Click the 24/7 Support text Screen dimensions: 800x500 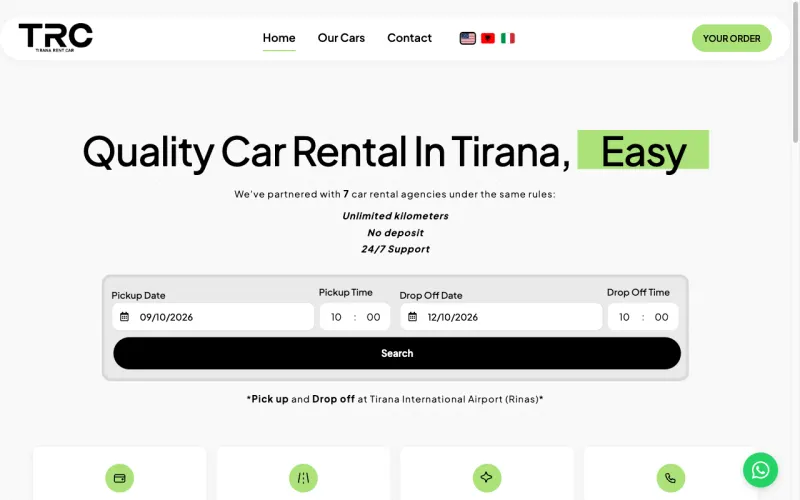(395, 249)
